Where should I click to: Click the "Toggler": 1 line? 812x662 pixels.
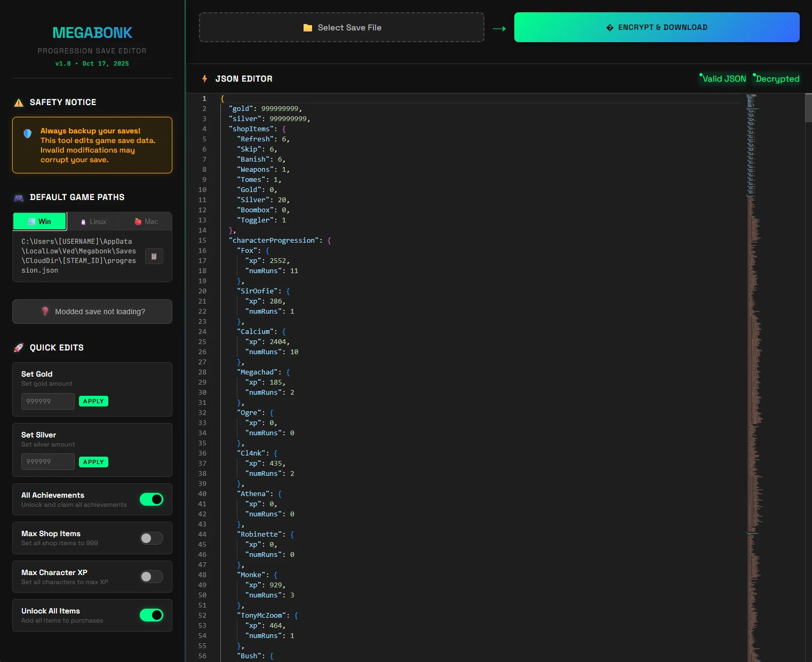point(261,220)
